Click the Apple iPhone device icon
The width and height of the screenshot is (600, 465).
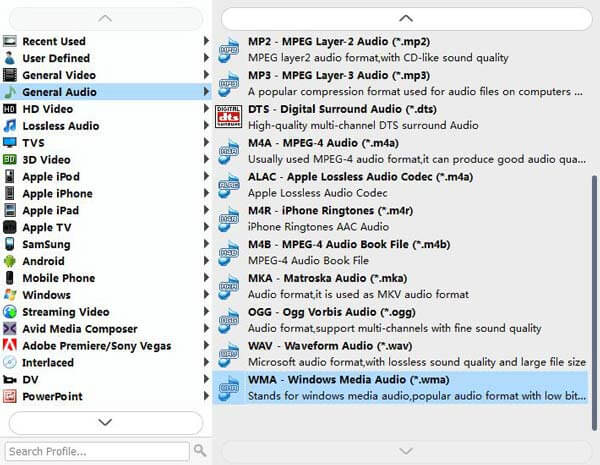[10, 193]
